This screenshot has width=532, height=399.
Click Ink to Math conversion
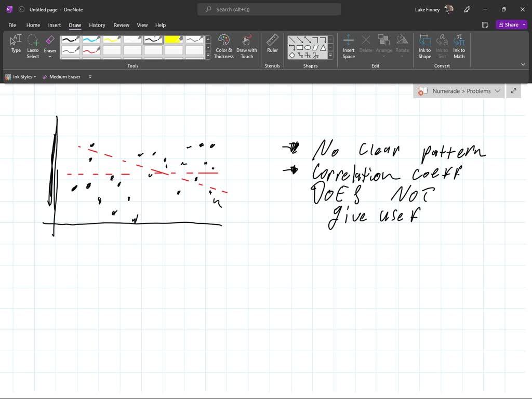(x=459, y=46)
